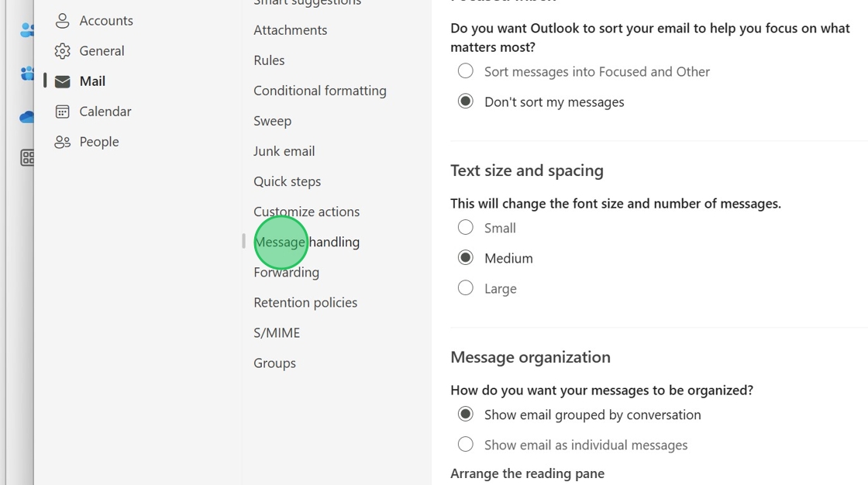Select the Large text size radio button
Screen dimensions: 868x485
point(465,288)
